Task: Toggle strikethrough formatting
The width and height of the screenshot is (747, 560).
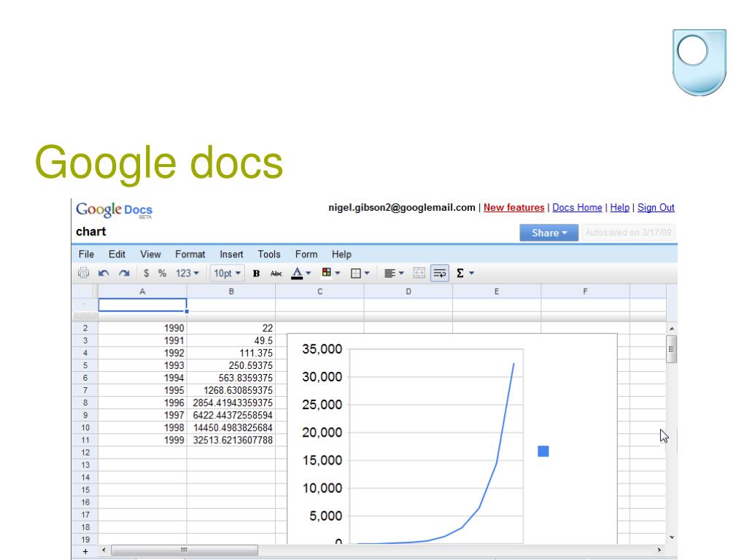Action: tap(276, 273)
